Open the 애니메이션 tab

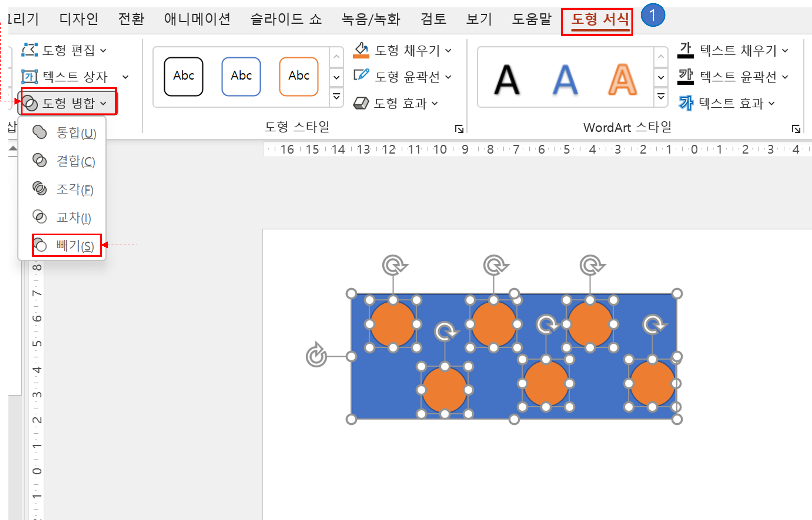tap(197, 19)
